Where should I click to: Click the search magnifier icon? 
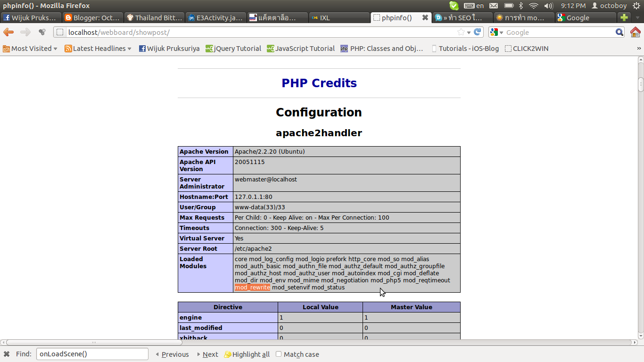619,32
